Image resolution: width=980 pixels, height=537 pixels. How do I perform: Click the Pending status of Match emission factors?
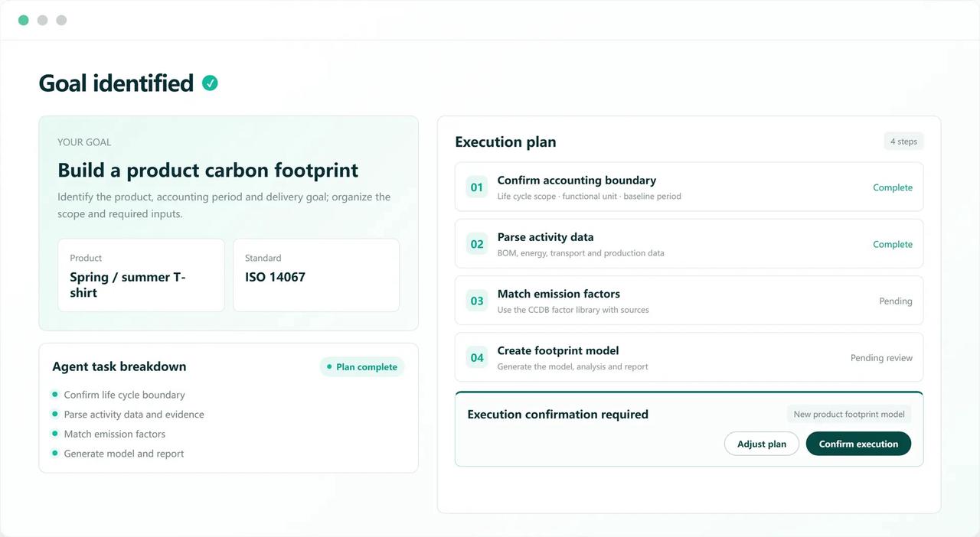tap(896, 301)
